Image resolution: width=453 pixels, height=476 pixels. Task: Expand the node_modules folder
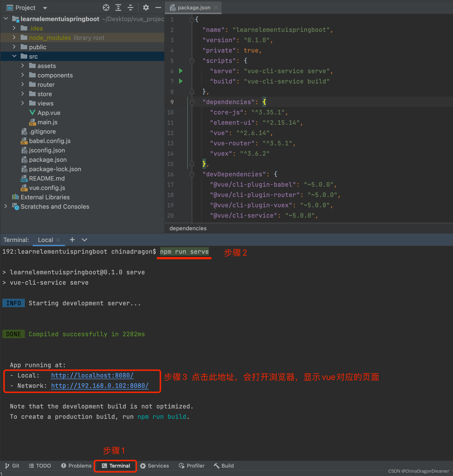(14, 38)
